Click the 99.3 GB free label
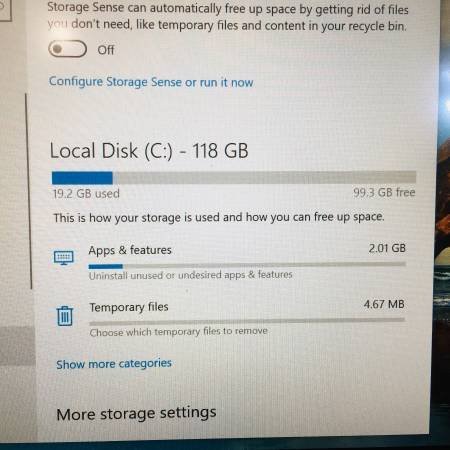This screenshot has width=450, height=450. tap(384, 192)
